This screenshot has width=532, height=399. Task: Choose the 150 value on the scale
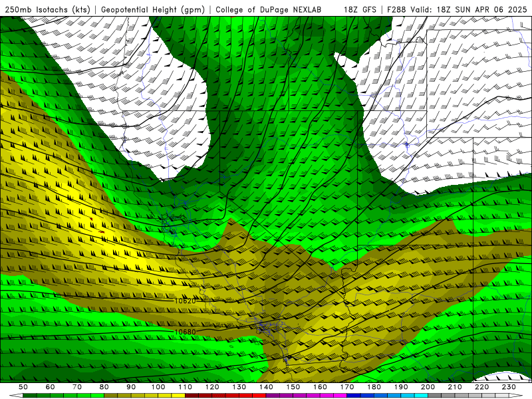click(x=293, y=387)
